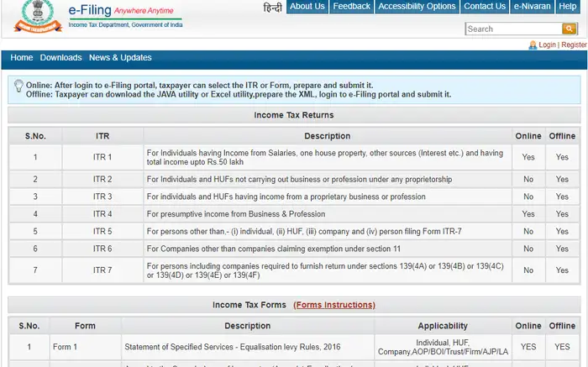Open the e-Nivaran section
Viewport: 588px width, 367px height.
(x=533, y=7)
